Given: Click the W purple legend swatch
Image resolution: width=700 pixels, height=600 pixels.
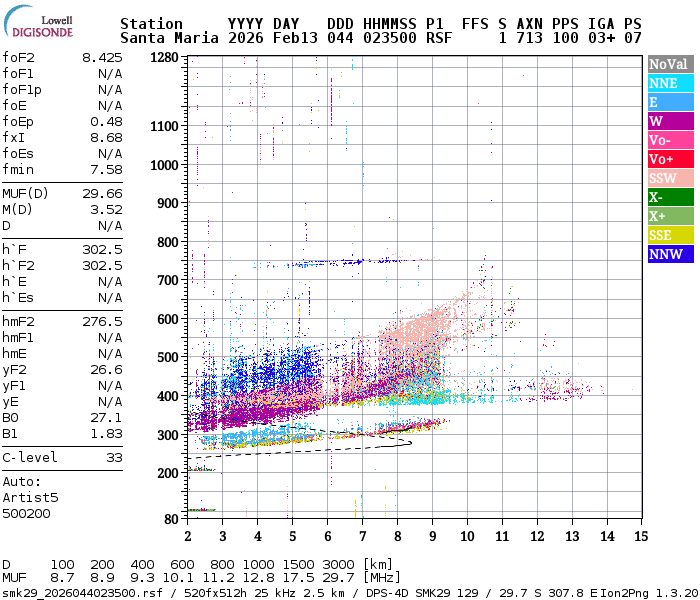Looking at the screenshot, I should [671, 121].
